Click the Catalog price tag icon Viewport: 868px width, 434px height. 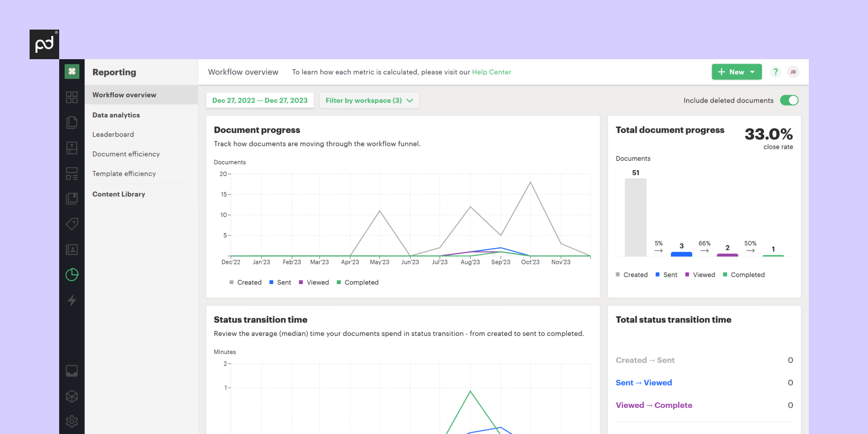pos(72,224)
